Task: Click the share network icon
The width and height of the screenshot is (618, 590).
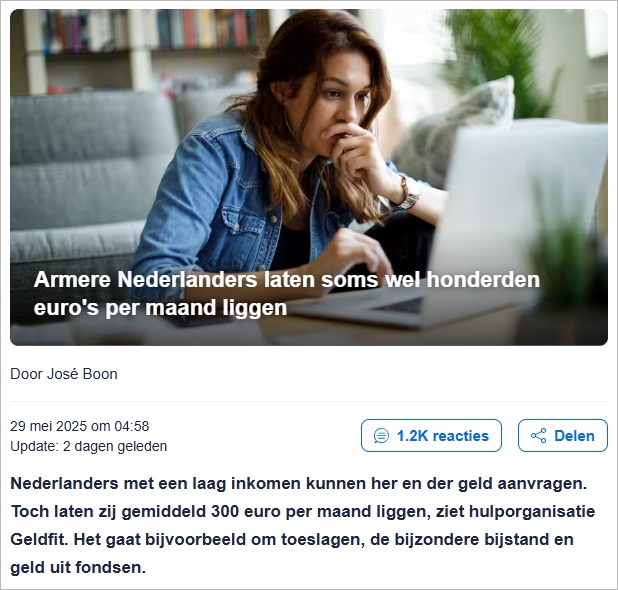Action: [x=538, y=436]
